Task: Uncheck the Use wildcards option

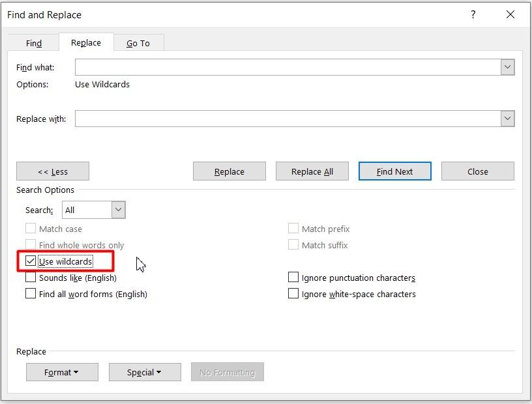Action: point(30,261)
